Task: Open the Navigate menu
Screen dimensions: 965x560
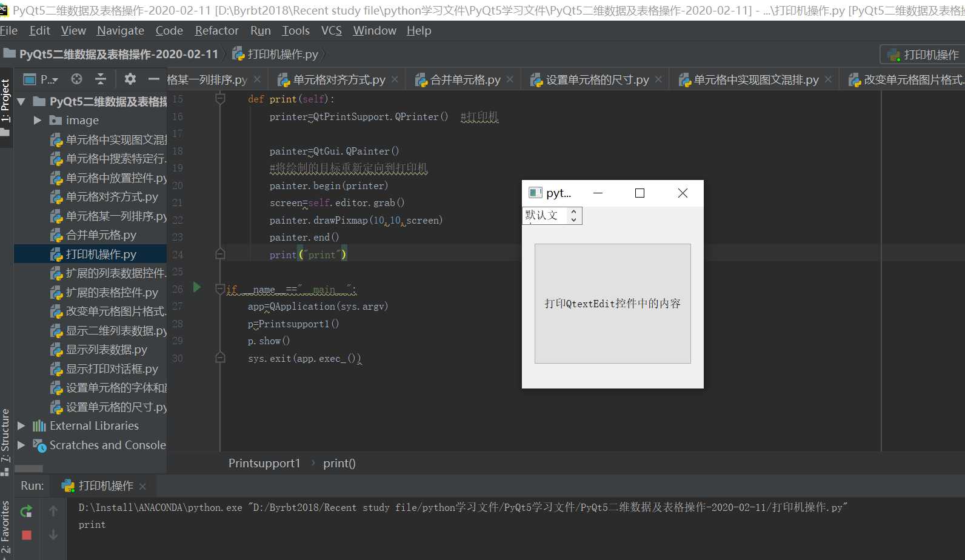Action: (121, 30)
